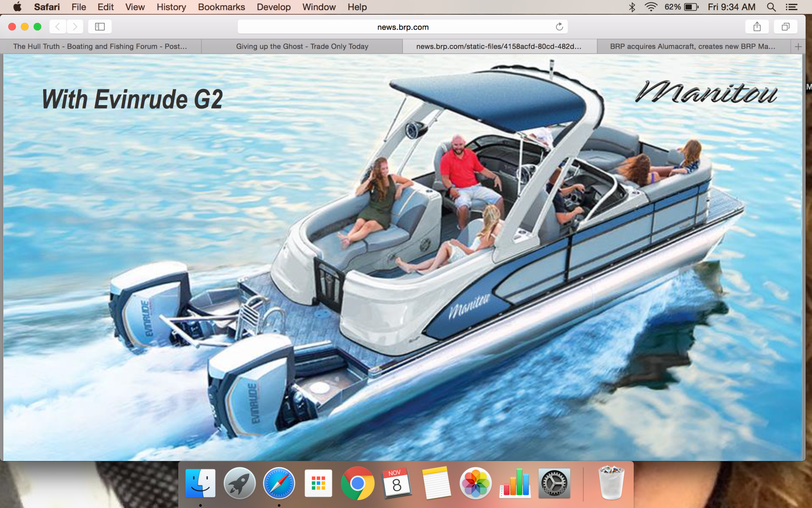Open Finder from the Dock
Screen dimensions: 812x508
[201, 483]
